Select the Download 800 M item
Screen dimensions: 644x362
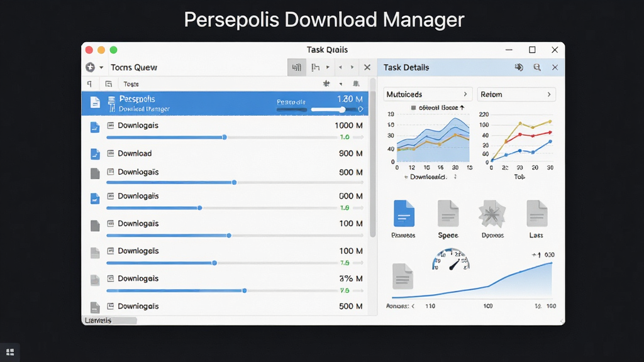pos(225,153)
